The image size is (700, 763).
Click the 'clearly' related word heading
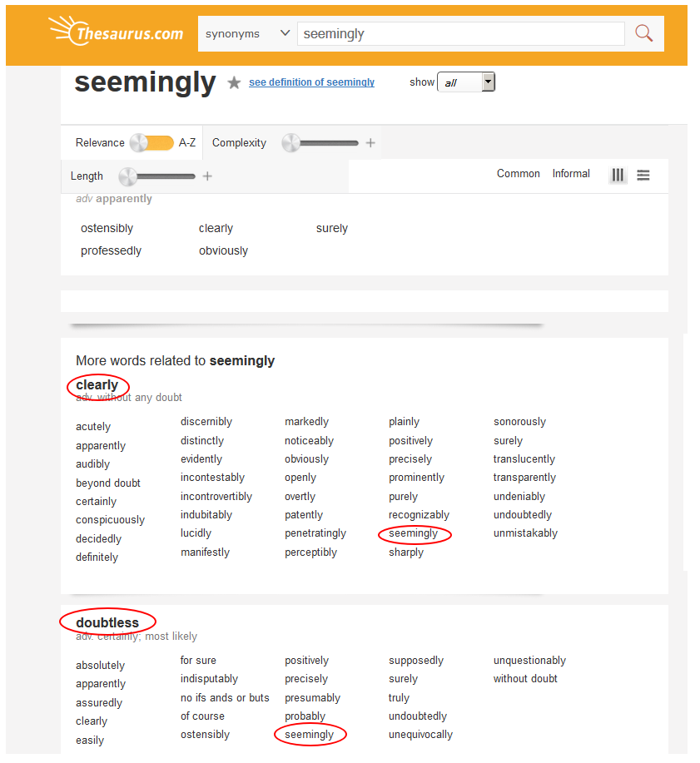97,385
